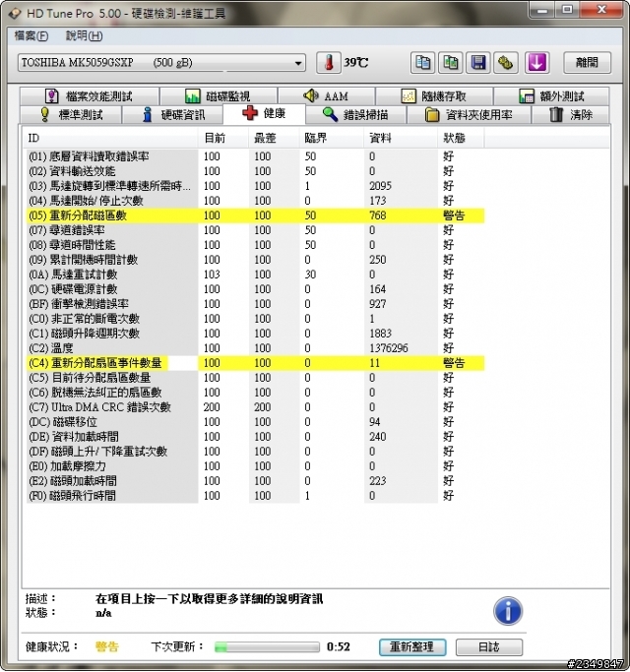
Task: Open the 說明(H) menu
Action: point(84,36)
